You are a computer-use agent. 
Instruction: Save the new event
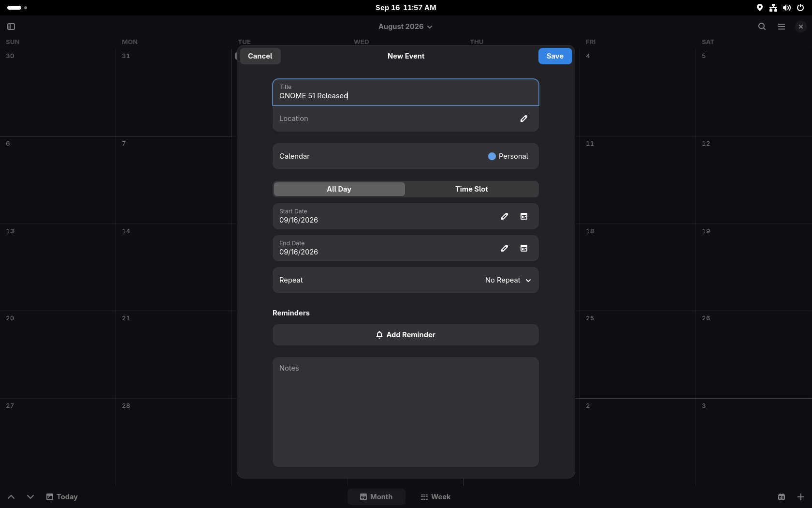[555, 56]
